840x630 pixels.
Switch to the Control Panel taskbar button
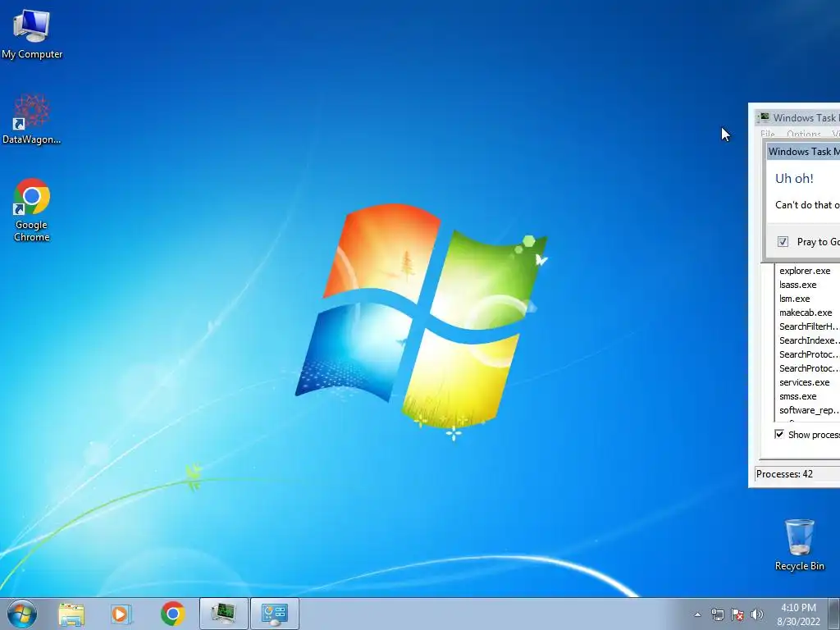[x=274, y=614]
